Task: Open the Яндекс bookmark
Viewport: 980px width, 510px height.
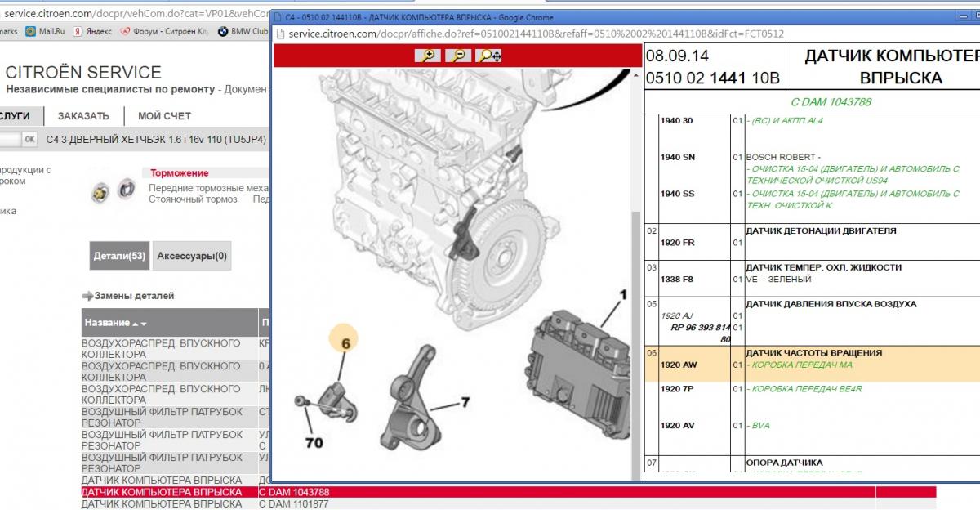Action: tap(92, 31)
